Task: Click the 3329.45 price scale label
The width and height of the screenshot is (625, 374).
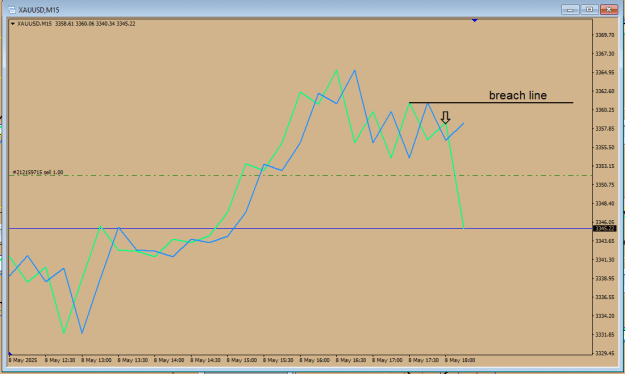Action: 605,353
